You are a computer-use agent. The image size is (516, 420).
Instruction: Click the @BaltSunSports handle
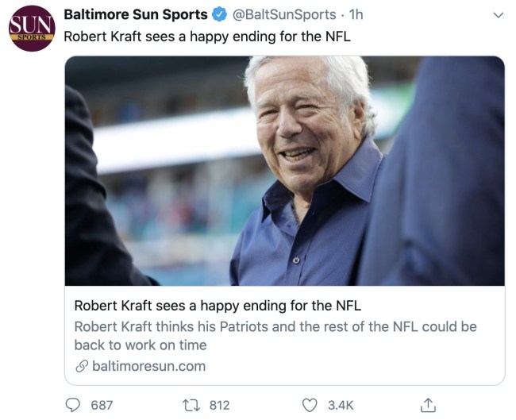pyautogui.click(x=283, y=15)
